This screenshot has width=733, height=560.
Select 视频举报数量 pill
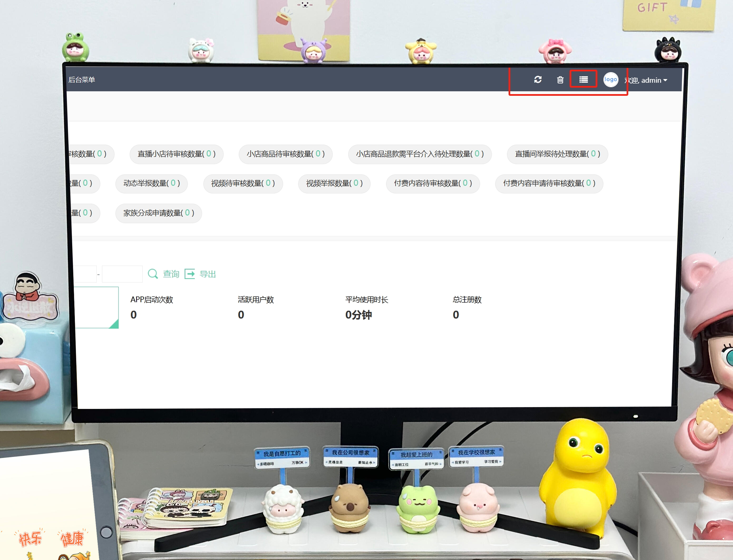(x=334, y=183)
